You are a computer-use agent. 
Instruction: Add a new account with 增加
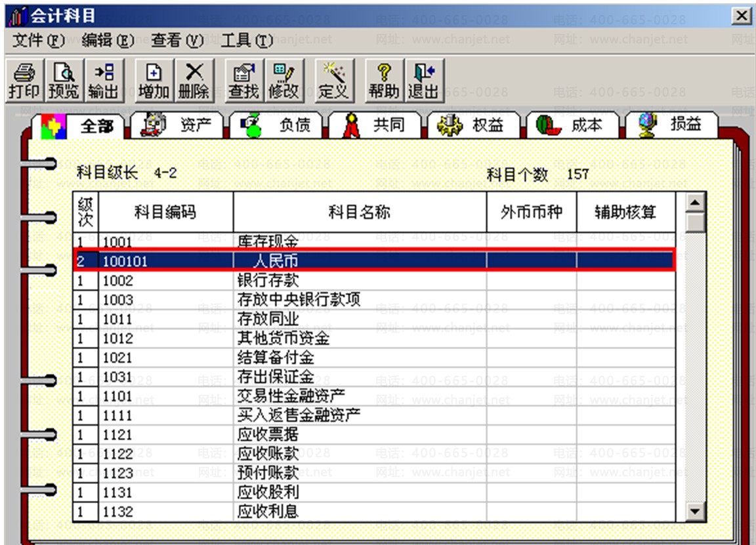[154, 81]
